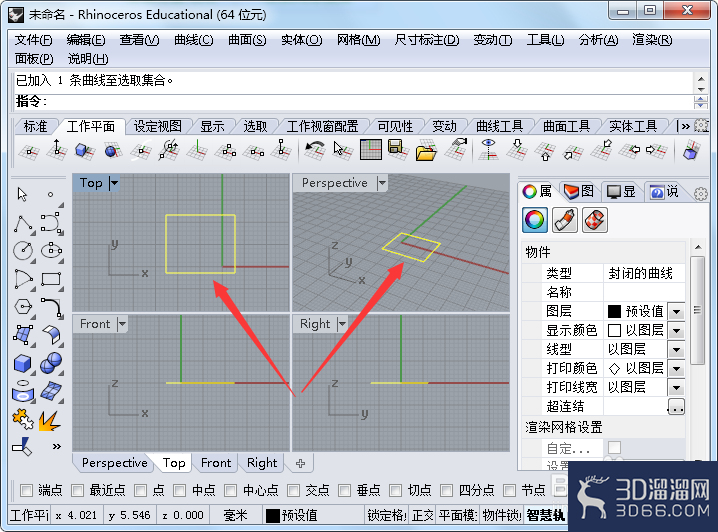Pick the polyline drawing tool
The image size is (718, 532).
click(x=23, y=223)
